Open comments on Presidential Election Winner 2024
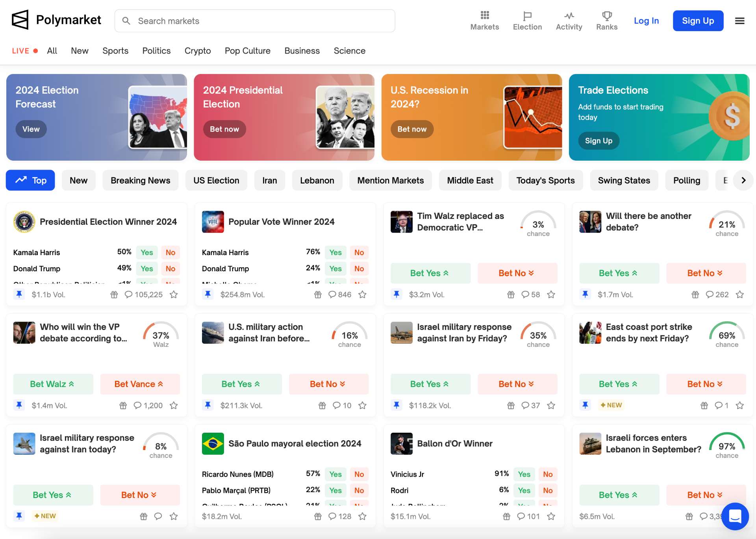The image size is (756, 539). coord(143,295)
